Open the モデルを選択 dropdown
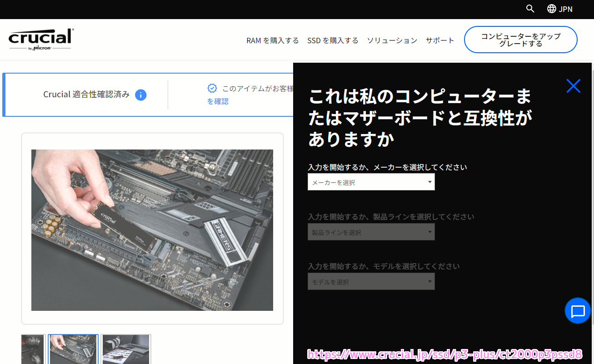 (371, 282)
